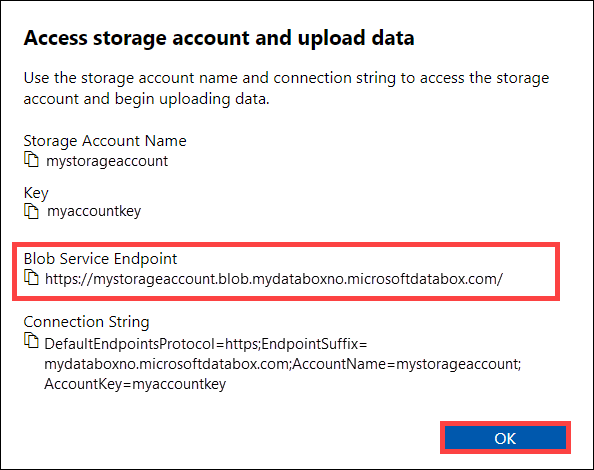Copy the Key value using its icon
This screenshot has width=594, height=470.
pyautogui.click(x=31, y=211)
